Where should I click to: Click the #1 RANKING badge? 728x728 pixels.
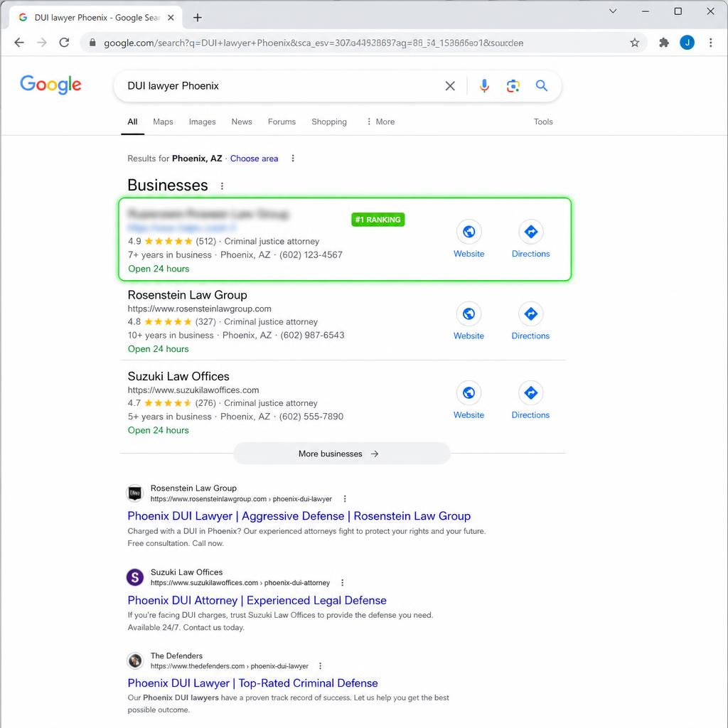378,220
